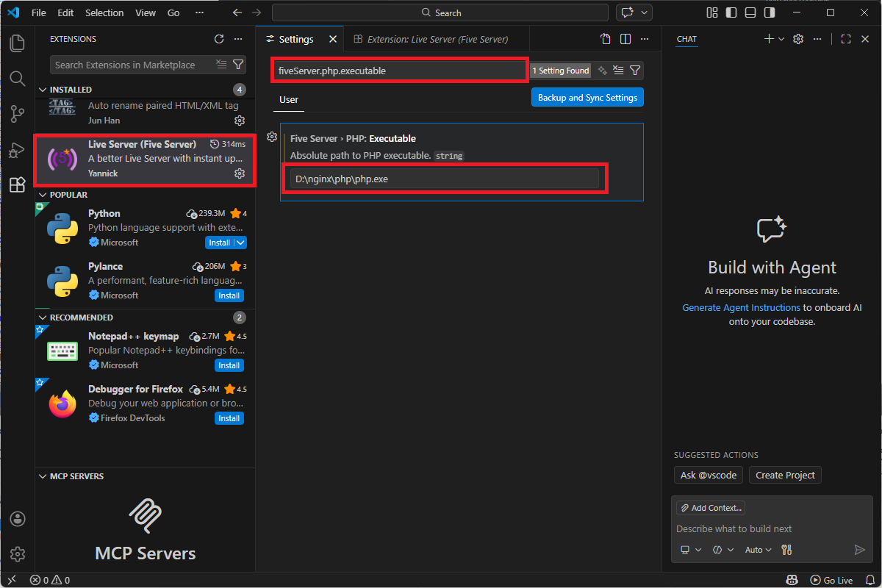Toggle the bottom panel layout icon
882x588 pixels.
[750, 12]
